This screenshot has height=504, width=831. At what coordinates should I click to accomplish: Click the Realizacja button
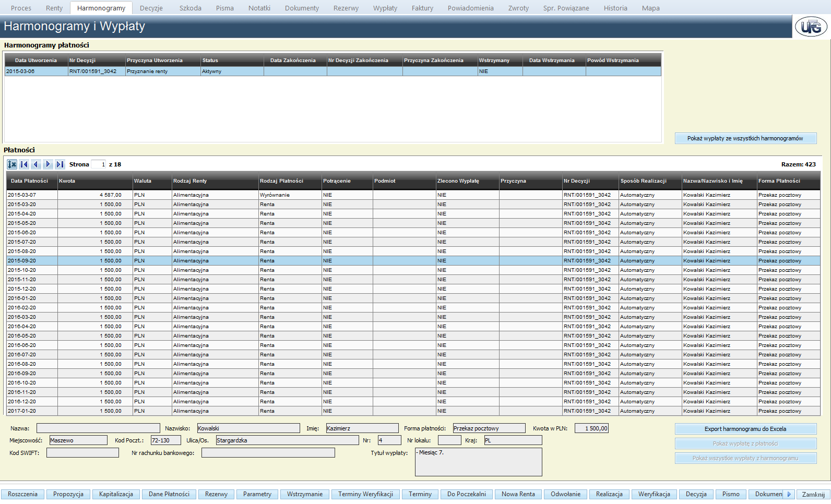(x=610, y=494)
